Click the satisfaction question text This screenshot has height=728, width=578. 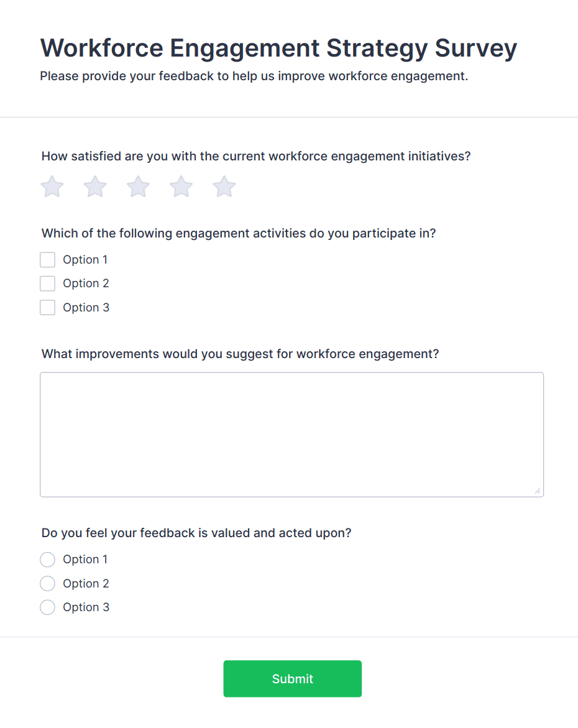tap(256, 156)
